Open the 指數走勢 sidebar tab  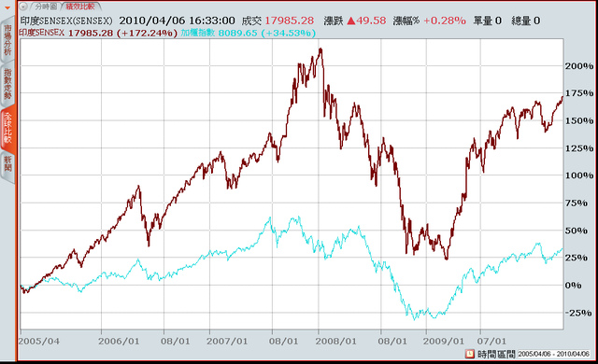coord(7,84)
